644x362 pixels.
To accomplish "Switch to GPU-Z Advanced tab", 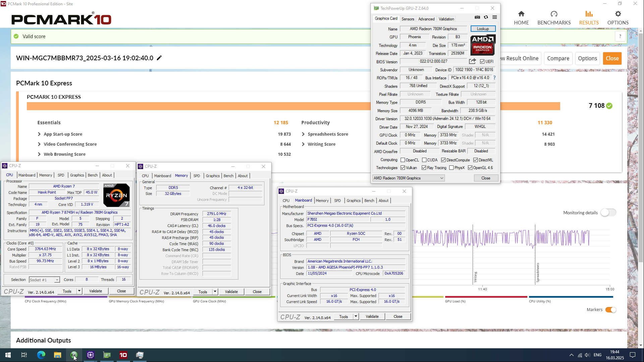I will 426,19.
